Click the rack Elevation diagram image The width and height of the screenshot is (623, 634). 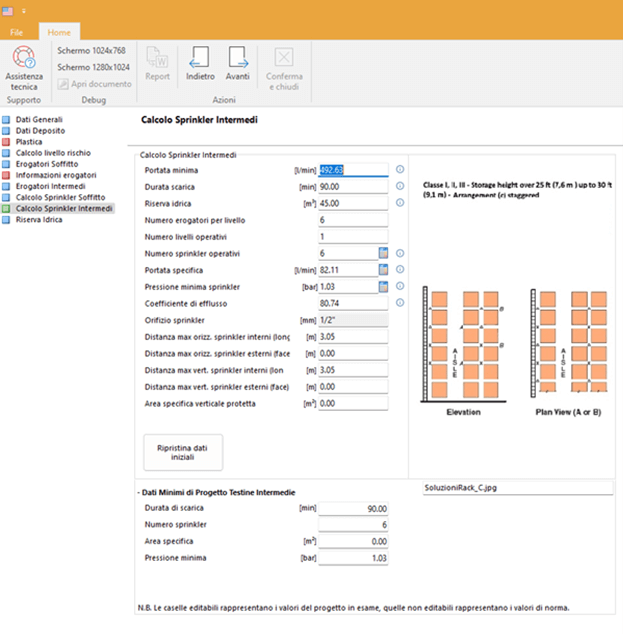tap(463, 344)
